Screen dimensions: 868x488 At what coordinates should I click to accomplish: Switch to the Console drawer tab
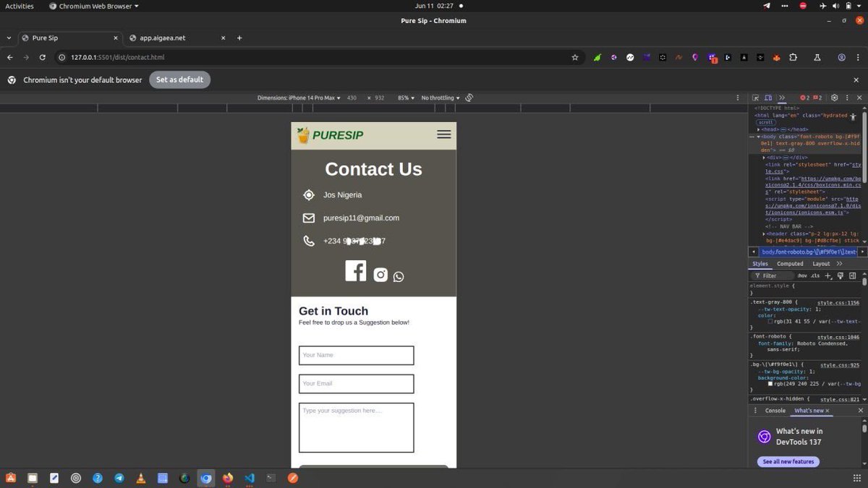click(775, 411)
